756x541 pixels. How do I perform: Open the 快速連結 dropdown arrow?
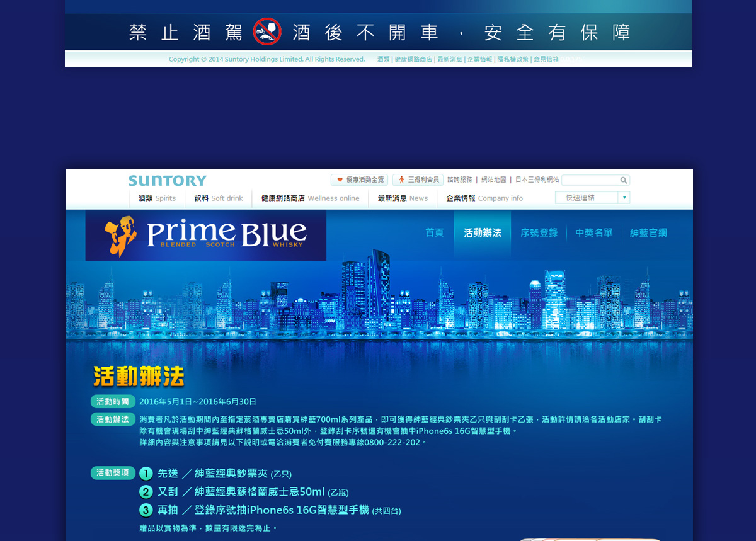(x=624, y=198)
